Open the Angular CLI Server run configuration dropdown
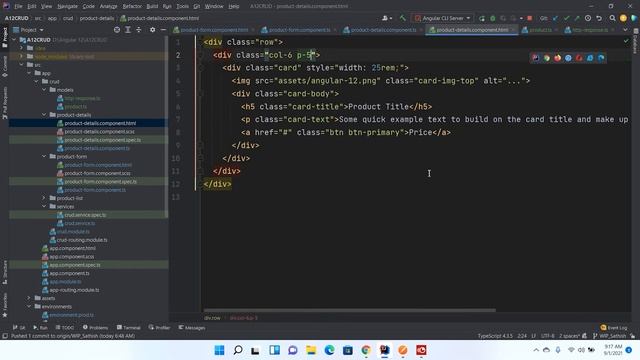Image resolution: width=640 pixels, height=360 pixels. (x=442, y=18)
